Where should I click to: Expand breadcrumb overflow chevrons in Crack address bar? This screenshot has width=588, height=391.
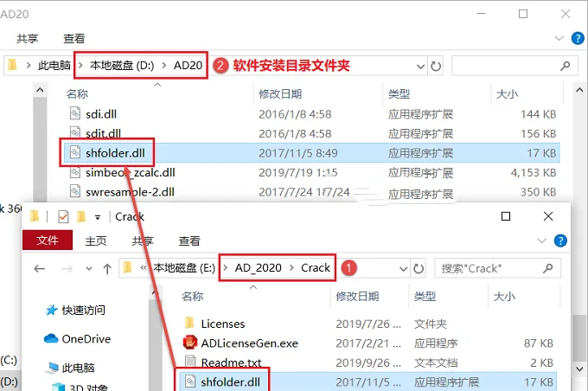[144, 268]
